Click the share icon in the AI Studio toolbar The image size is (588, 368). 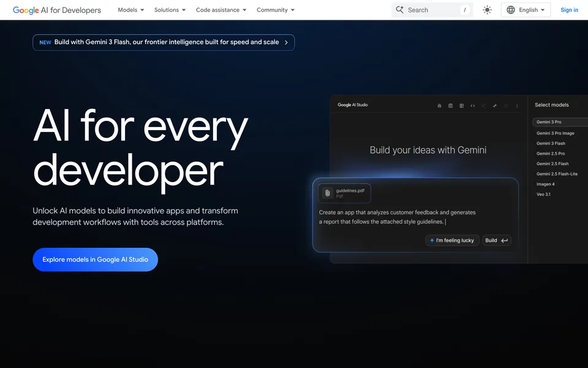(x=484, y=105)
